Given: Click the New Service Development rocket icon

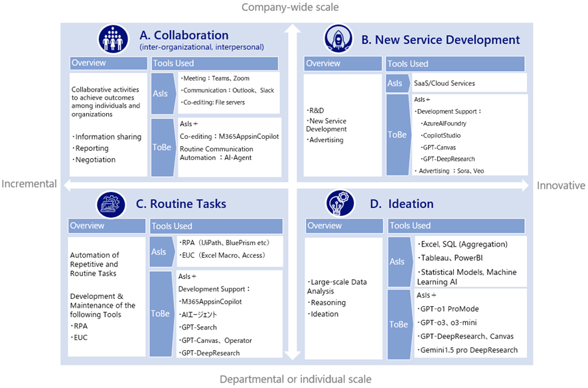Looking at the screenshot, I should click(338, 39).
